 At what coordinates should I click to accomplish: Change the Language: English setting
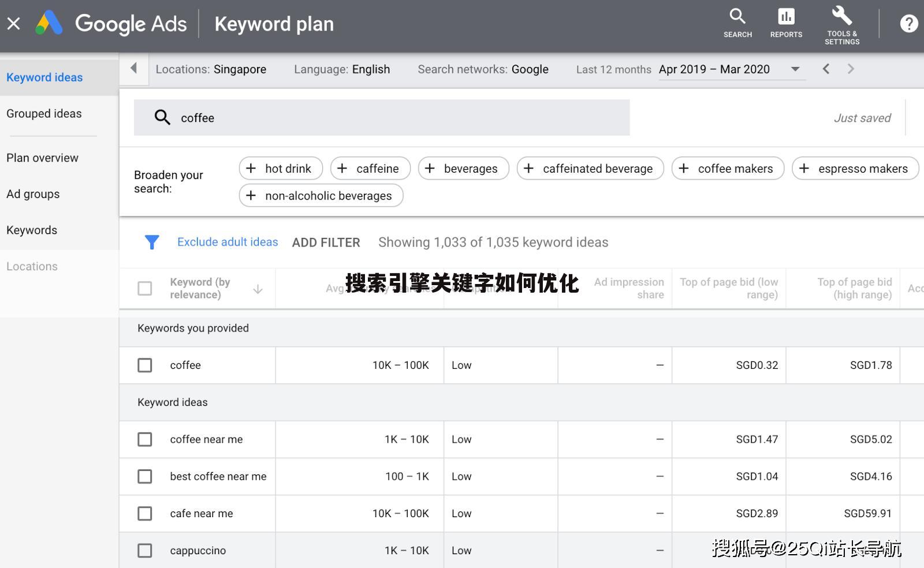342,69
